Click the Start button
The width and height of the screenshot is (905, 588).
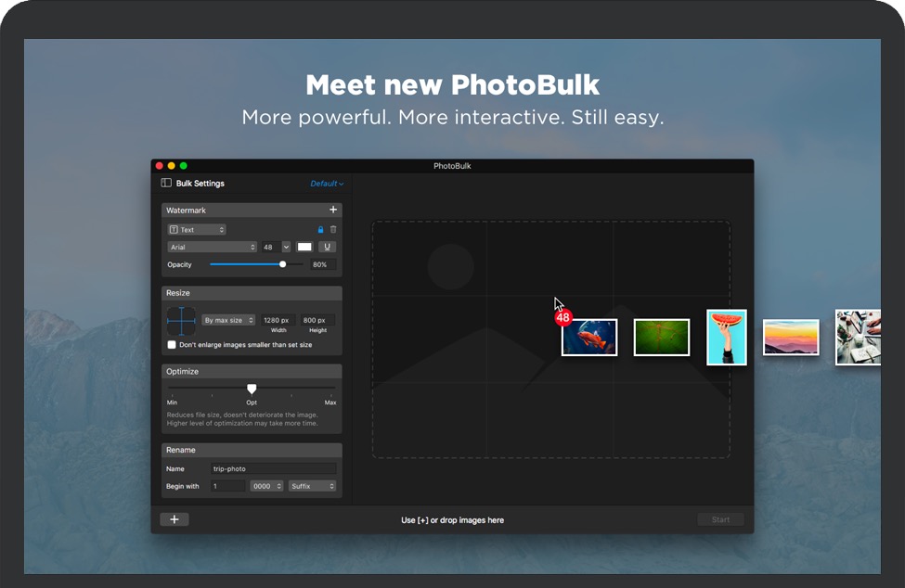tap(720, 520)
